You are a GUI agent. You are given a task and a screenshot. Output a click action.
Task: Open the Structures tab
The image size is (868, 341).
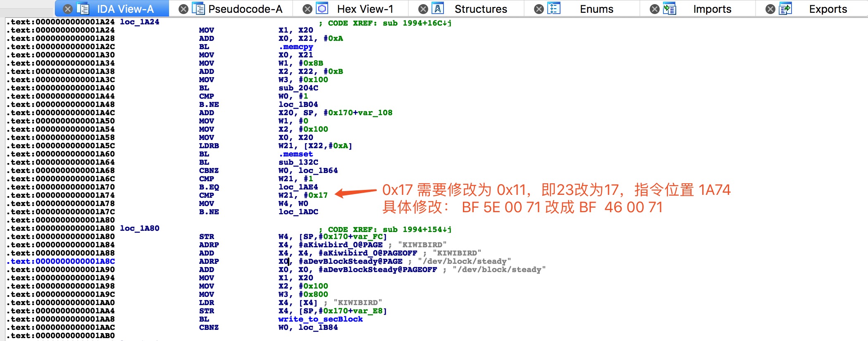click(x=481, y=9)
